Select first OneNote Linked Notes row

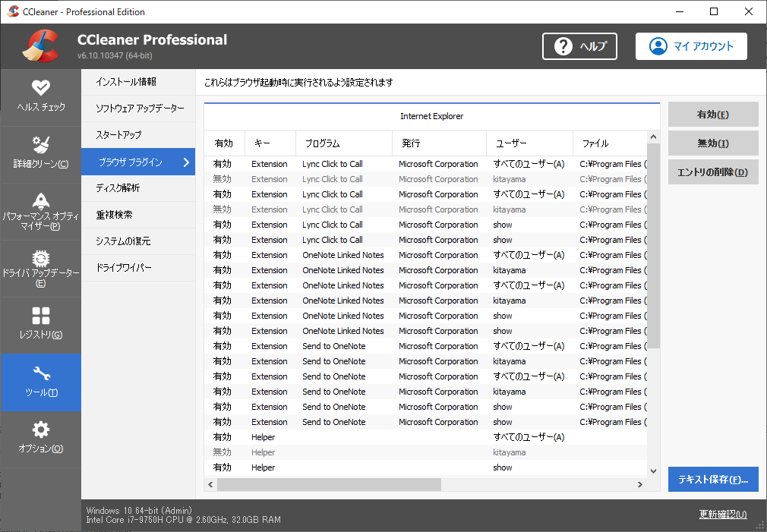(x=425, y=255)
